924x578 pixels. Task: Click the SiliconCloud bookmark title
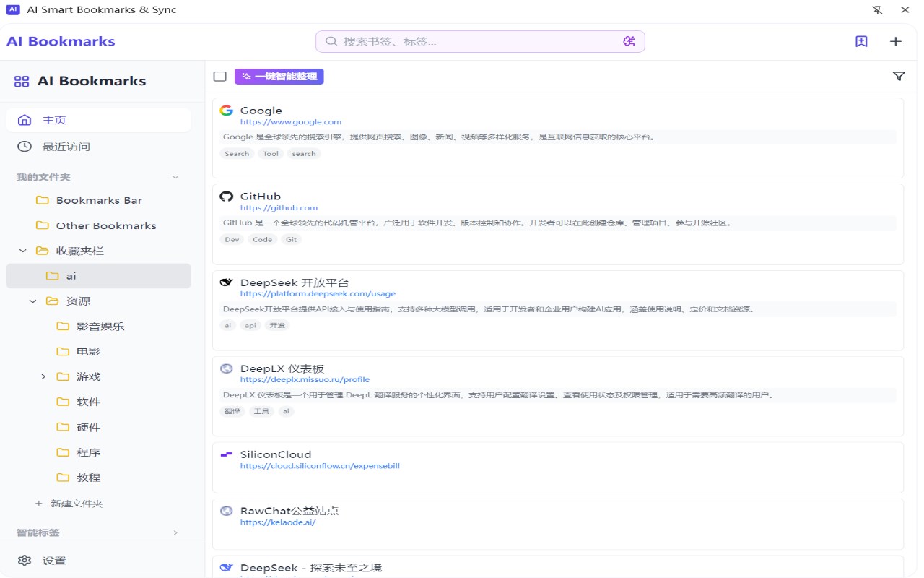click(x=276, y=454)
